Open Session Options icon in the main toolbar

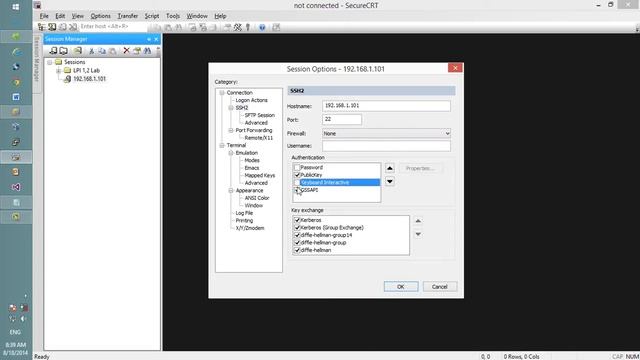[x=227, y=27]
